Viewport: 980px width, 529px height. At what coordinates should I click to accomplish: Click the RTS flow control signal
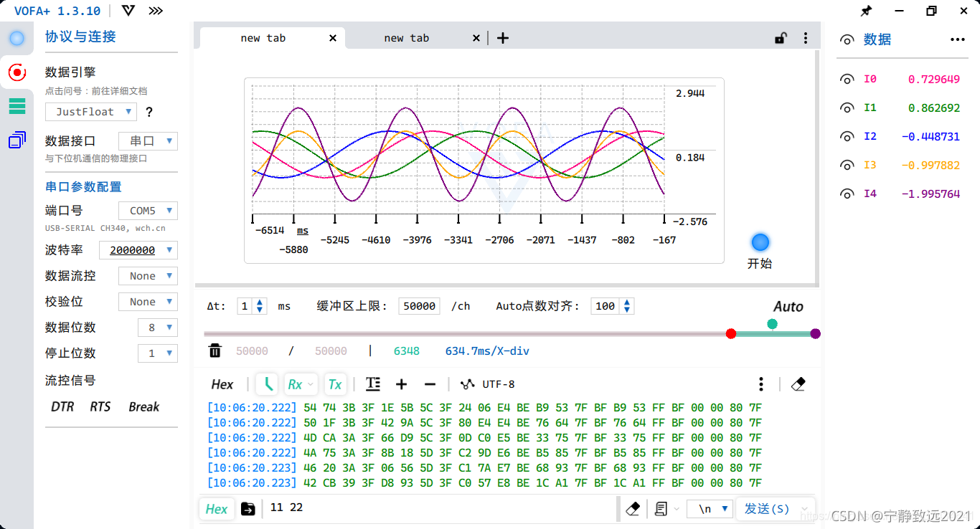100,406
